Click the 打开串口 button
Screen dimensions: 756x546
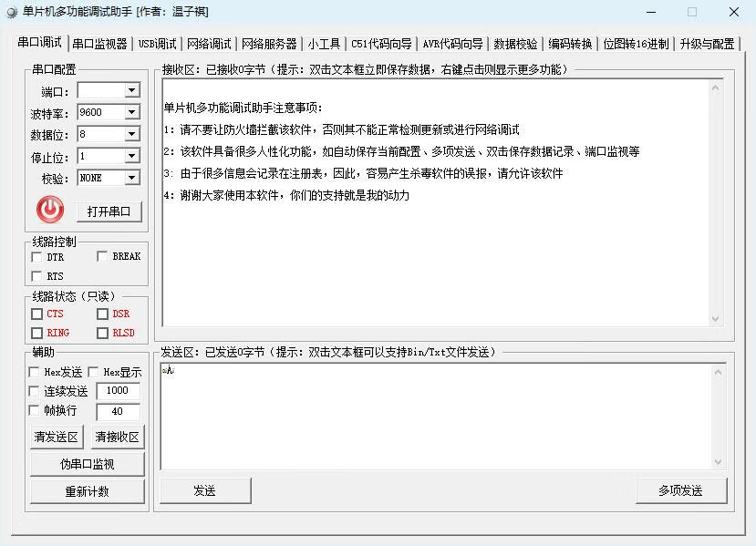point(109,211)
